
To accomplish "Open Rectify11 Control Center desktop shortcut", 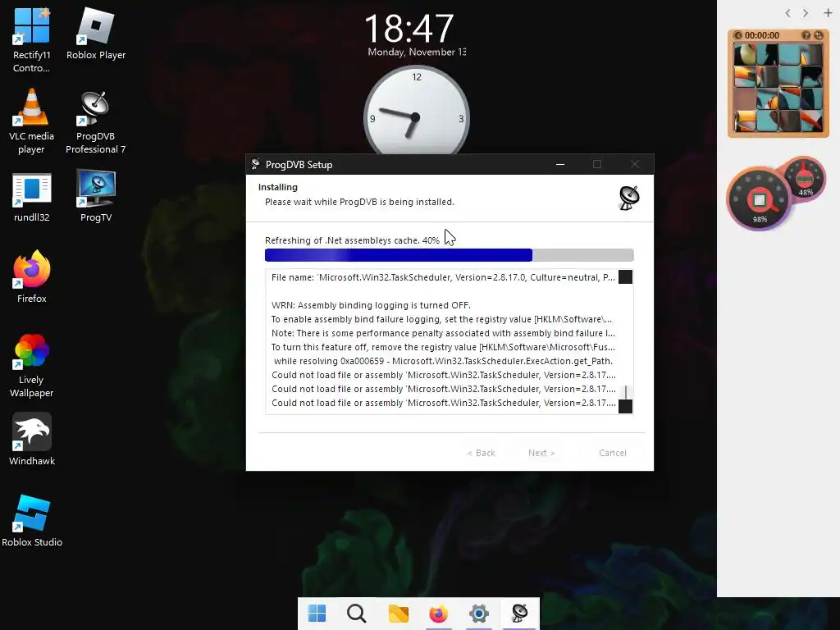I will (32, 40).
